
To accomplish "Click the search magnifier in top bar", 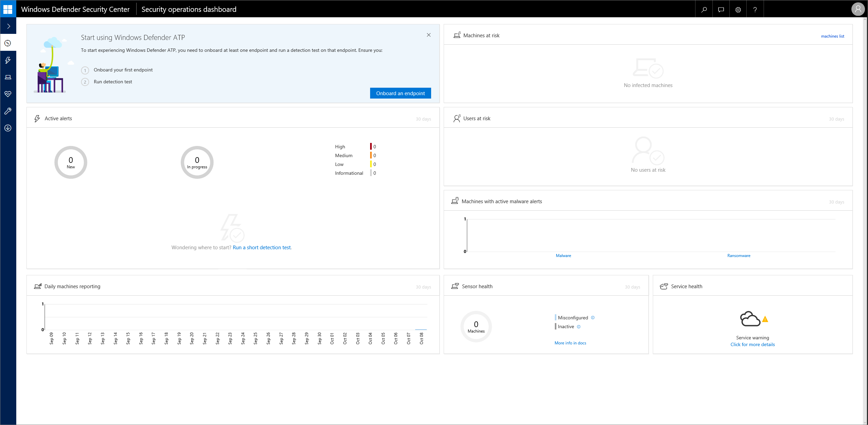I will (704, 9).
